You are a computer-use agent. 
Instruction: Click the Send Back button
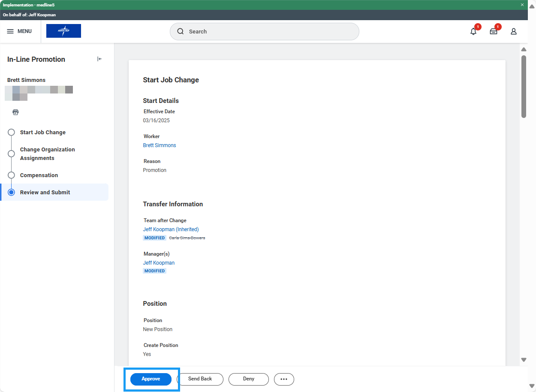click(x=200, y=379)
